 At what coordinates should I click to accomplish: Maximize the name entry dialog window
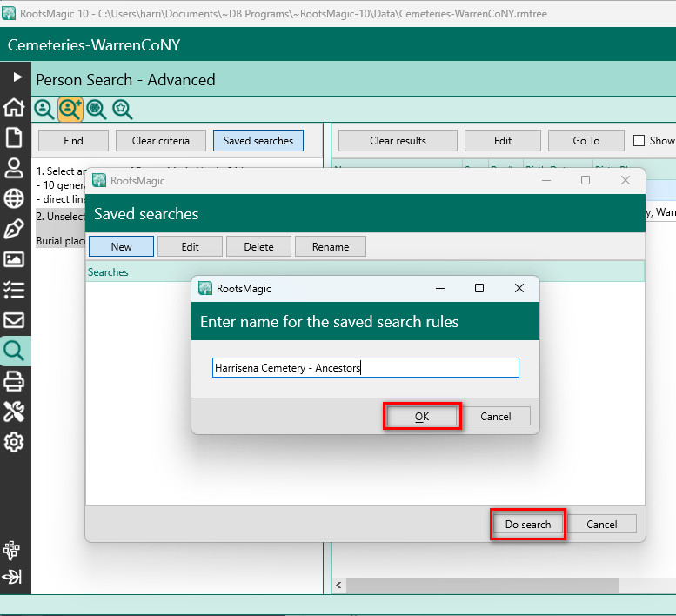click(x=479, y=288)
